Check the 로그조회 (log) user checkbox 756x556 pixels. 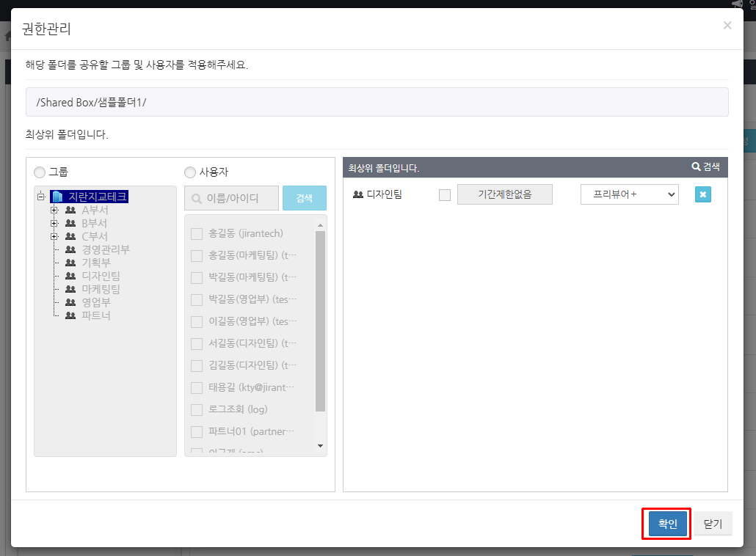click(x=197, y=409)
